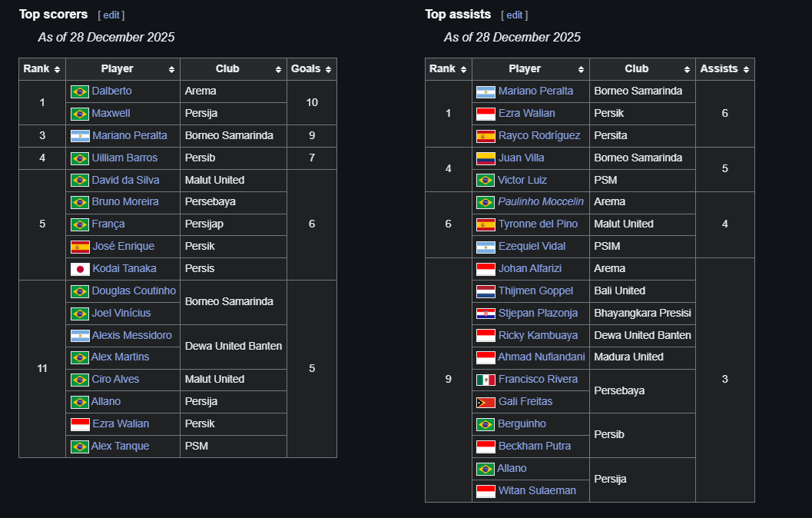Open Ricky Kambuaya player page
Viewport: 812px width, 518px height.
point(538,335)
